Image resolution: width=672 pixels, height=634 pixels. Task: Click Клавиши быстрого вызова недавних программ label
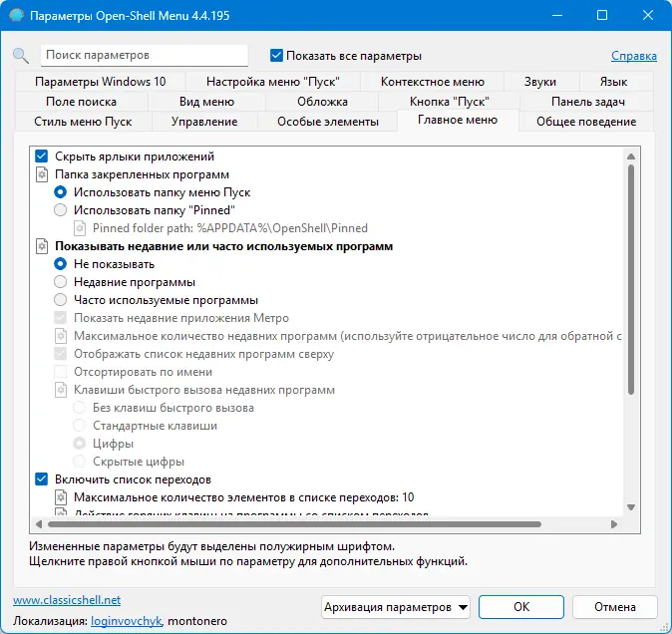(x=204, y=390)
